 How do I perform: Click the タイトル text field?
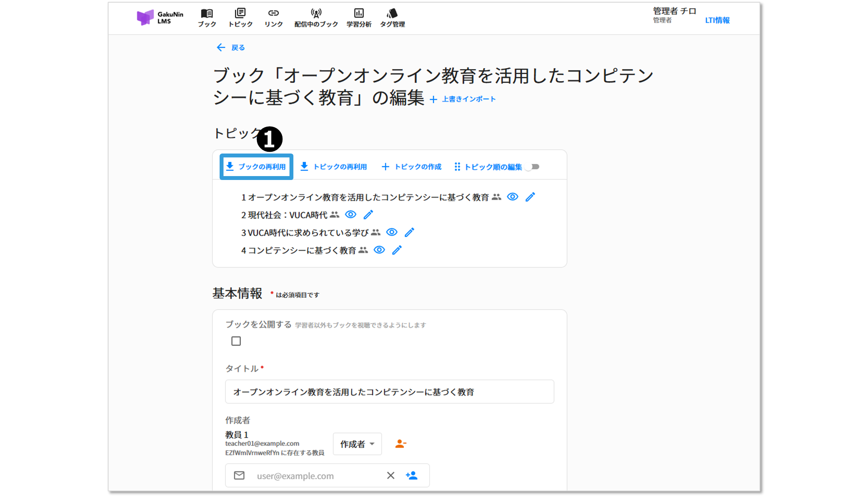389,392
